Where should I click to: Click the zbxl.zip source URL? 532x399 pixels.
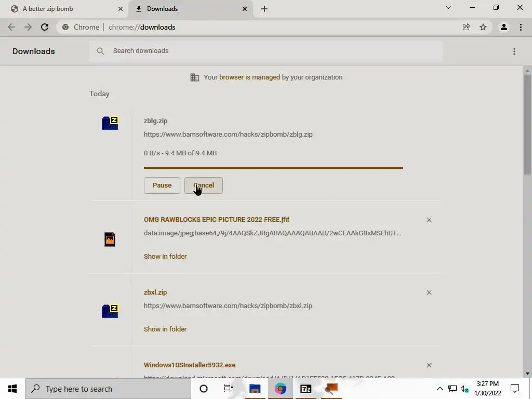click(228, 305)
